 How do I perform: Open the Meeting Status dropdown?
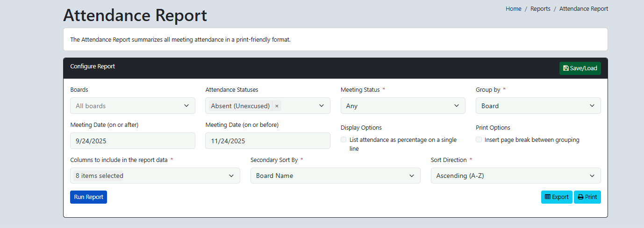tap(402, 106)
